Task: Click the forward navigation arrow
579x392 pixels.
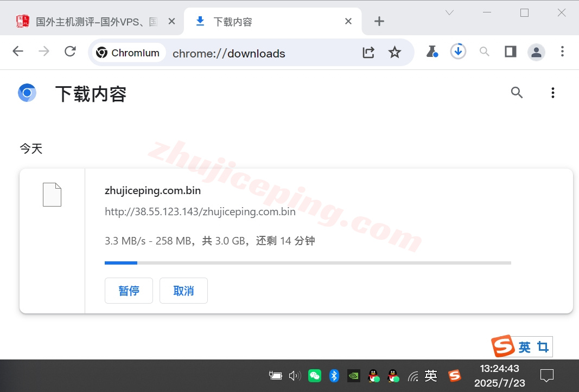Action: tap(44, 52)
